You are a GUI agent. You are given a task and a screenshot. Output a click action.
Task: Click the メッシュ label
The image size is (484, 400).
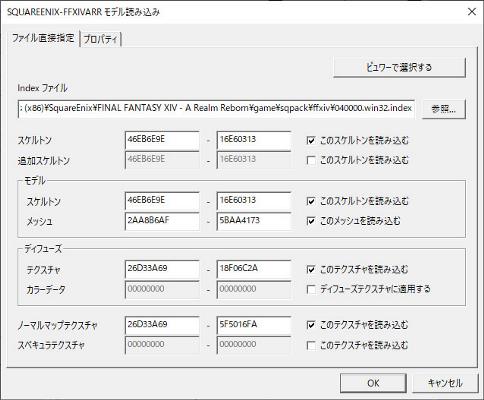[x=40, y=221]
